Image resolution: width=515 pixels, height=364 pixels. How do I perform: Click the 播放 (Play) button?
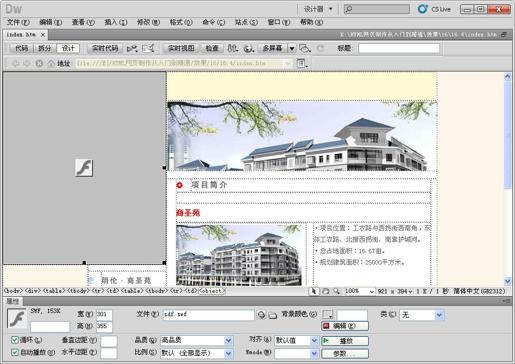point(345,341)
